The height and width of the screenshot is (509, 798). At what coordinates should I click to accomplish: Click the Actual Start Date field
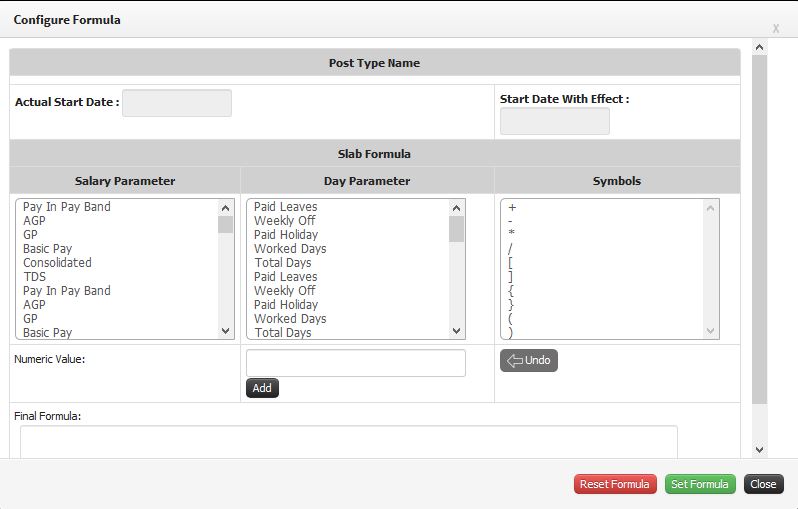pos(177,103)
